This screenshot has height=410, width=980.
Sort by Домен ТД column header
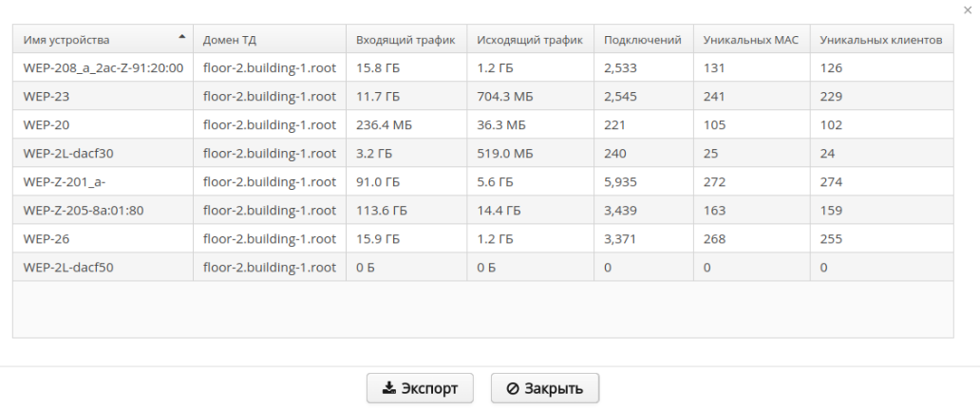tap(230, 40)
